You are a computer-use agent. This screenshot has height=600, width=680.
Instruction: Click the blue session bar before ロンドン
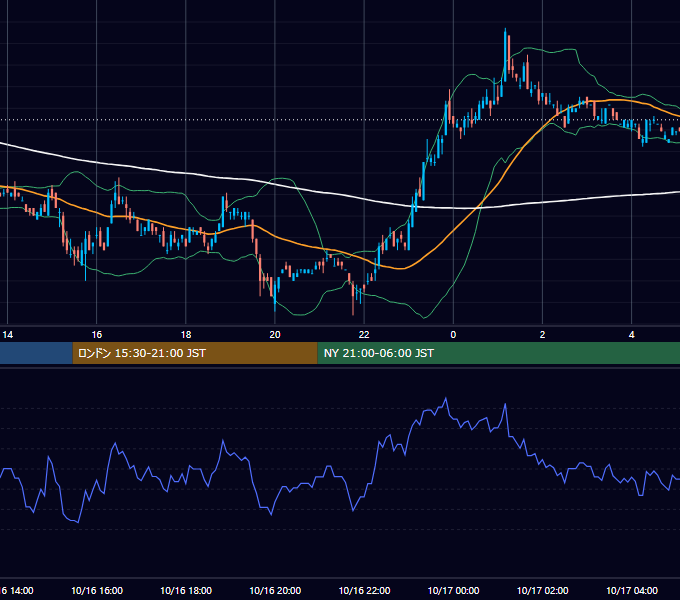point(36,353)
